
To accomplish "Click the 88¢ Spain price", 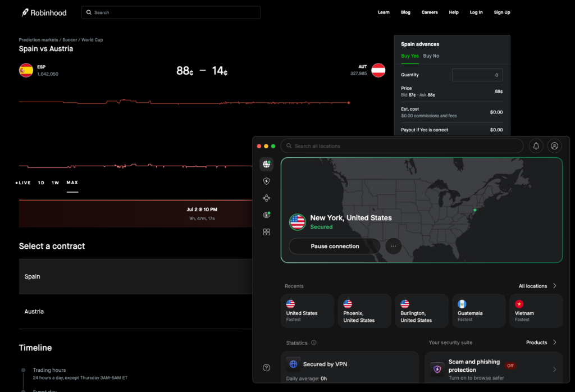I will 185,71.
